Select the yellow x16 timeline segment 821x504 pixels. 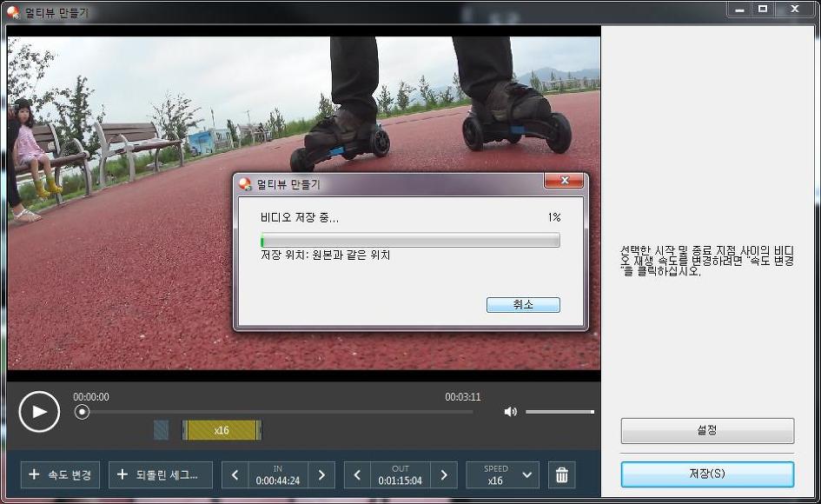click(x=222, y=430)
